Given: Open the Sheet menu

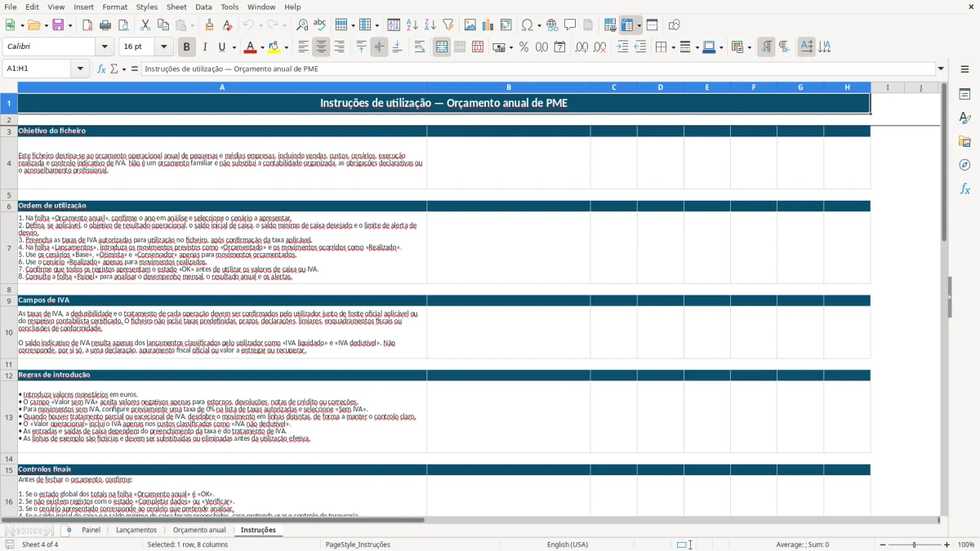Looking at the screenshot, I should click(x=176, y=7).
